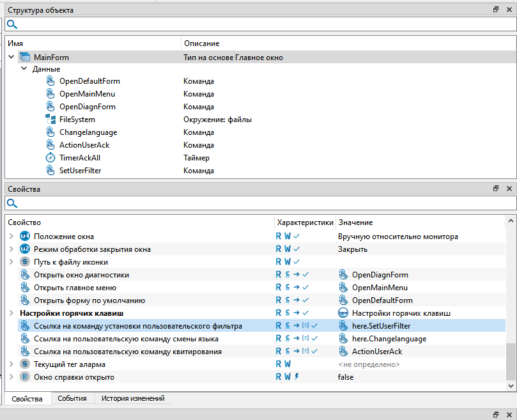This screenshot has height=420, width=517.
Task: Click search magnifier icon in Структура объекта
Action: coord(12,24)
